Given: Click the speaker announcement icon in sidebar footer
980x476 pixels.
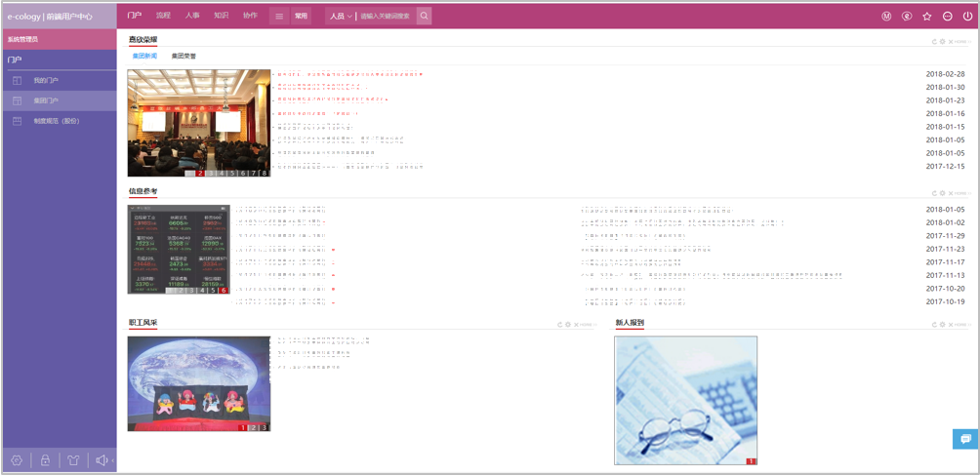Looking at the screenshot, I should (102, 460).
